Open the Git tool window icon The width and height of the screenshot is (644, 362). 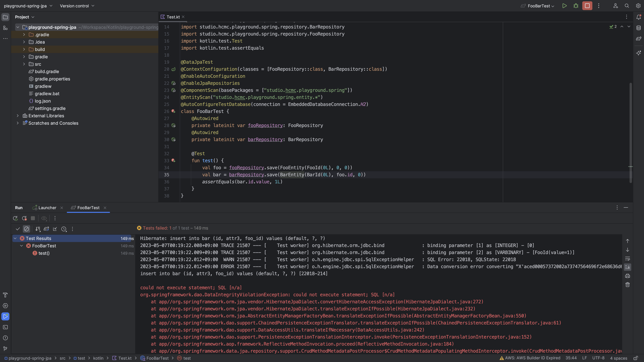5,349
